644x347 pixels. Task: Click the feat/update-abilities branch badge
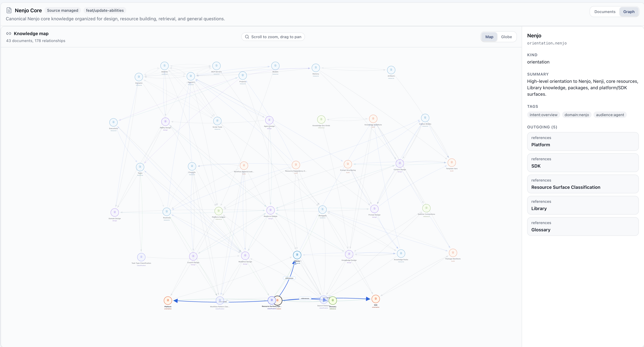pos(105,10)
